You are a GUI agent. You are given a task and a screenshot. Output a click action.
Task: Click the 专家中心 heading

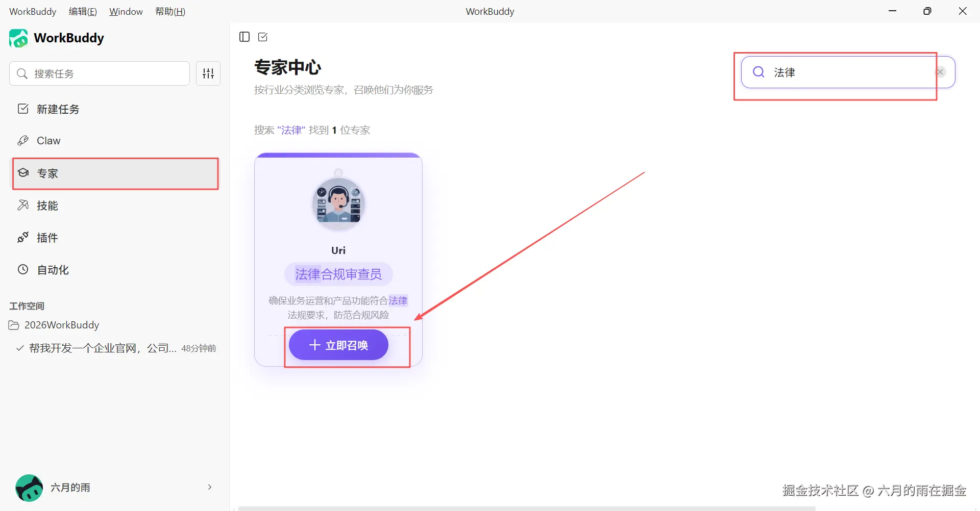288,67
